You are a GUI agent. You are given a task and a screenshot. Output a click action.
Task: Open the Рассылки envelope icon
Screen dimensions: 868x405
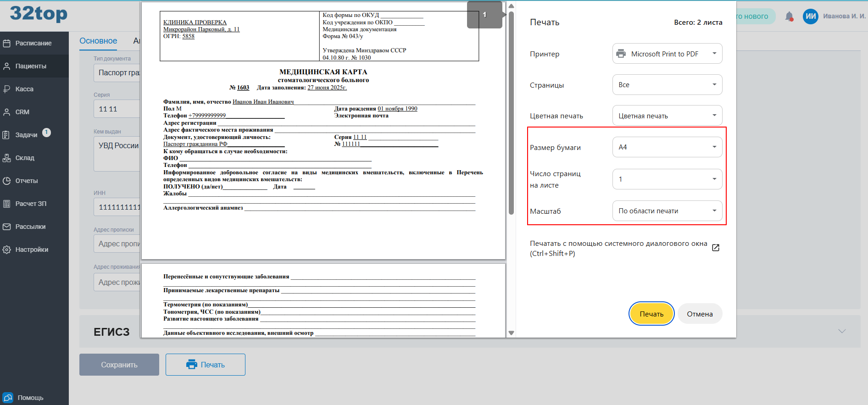pos(7,227)
